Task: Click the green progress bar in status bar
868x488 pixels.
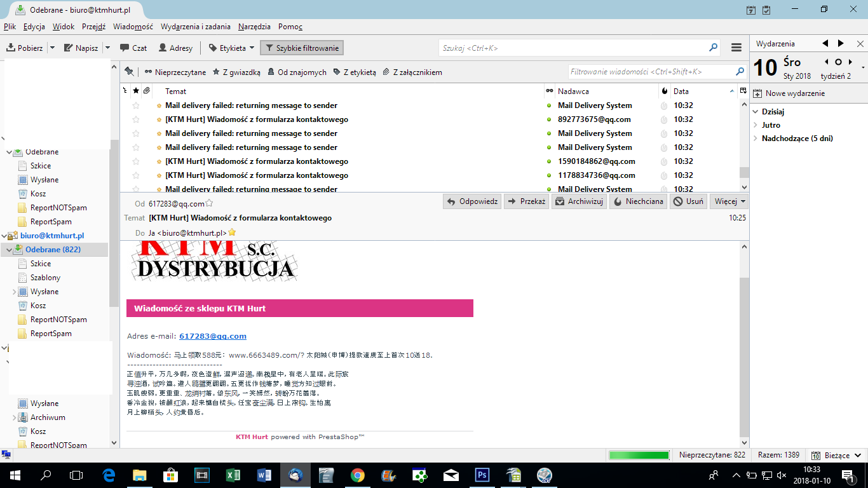Action: click(639, 455)
